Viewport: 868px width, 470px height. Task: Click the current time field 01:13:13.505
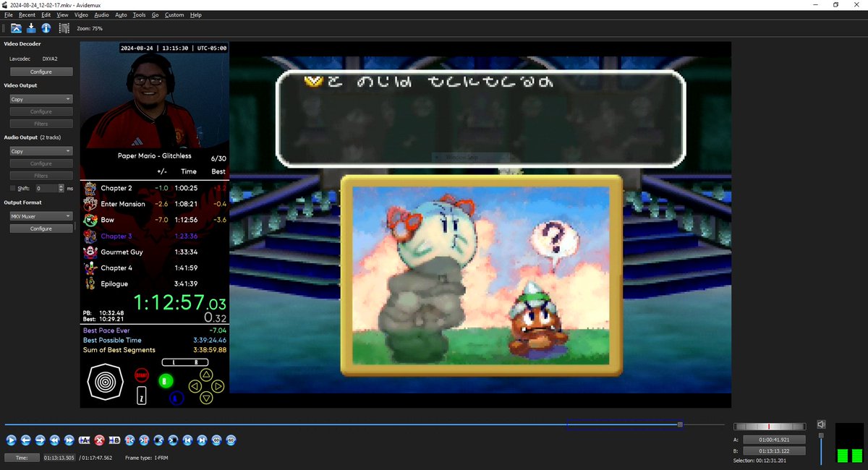(x=59, y=458)
